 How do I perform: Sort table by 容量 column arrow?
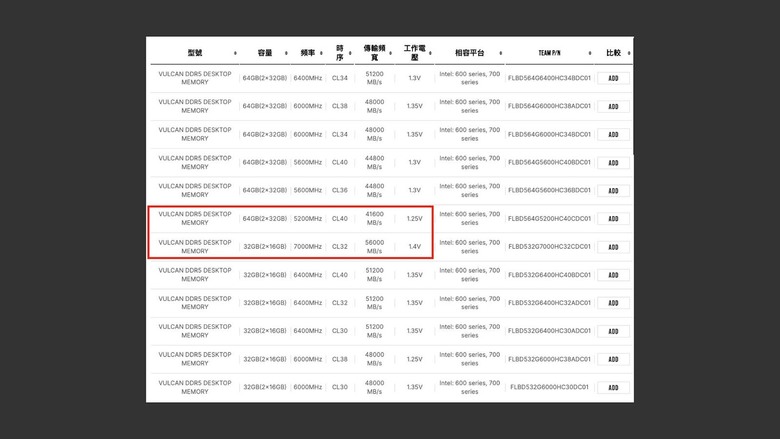[x=286, y=53]
